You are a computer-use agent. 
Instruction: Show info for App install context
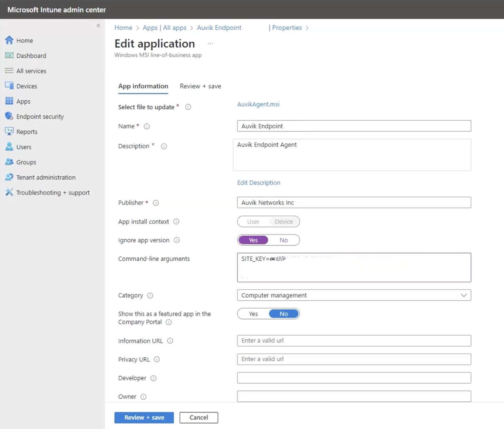176,221
